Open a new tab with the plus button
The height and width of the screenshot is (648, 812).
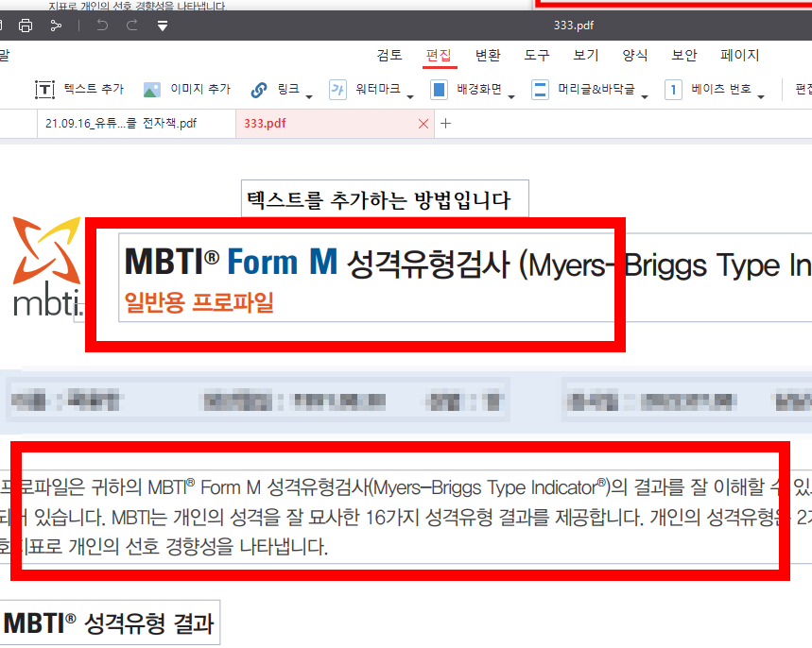444,123
